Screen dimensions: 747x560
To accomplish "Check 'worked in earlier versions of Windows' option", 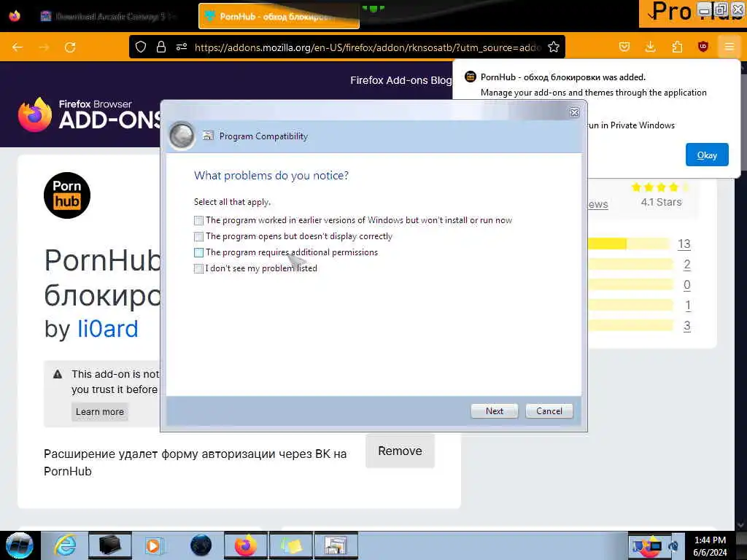I will (x=198, y=220).
